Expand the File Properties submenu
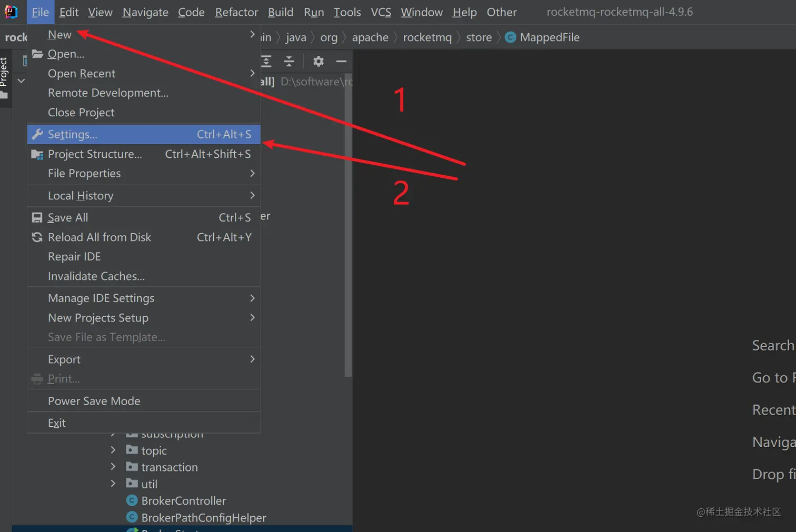The image size is (796, 532). 144,174
